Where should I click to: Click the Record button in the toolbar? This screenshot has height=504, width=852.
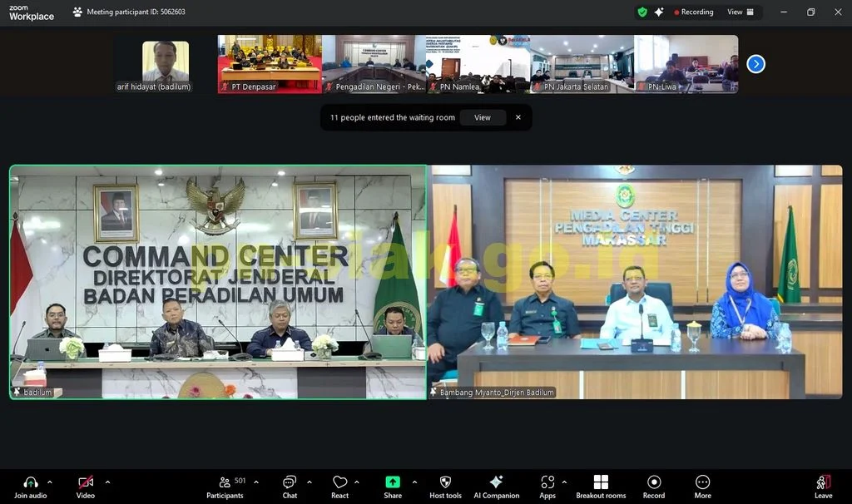(x=654, y=487)
